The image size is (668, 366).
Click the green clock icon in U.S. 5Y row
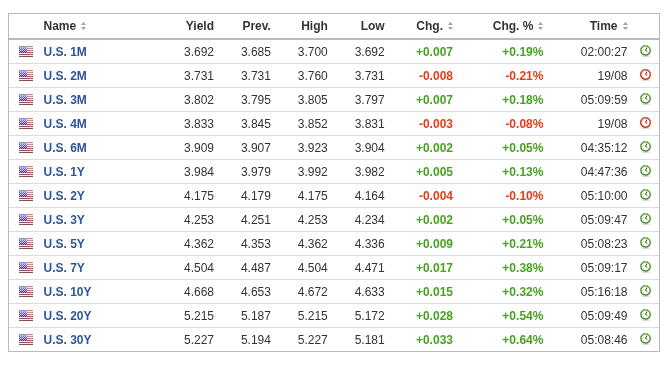pos(645,242)
